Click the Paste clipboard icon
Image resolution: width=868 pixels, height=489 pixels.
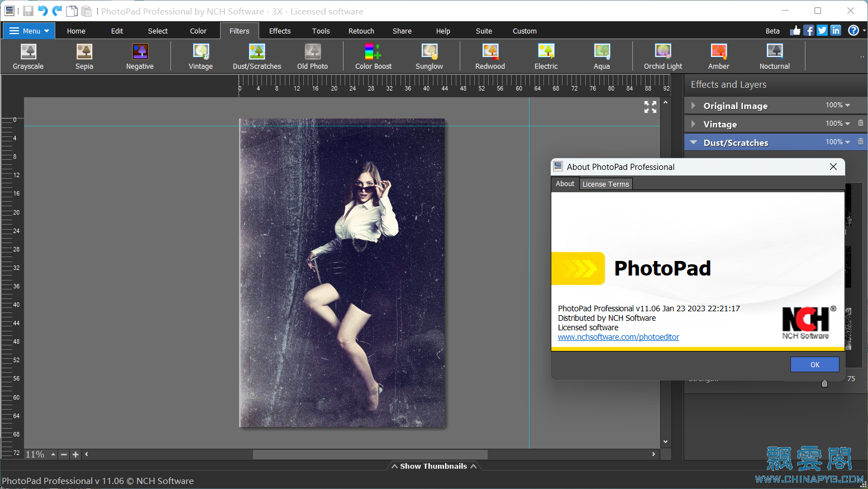[86, 11]
